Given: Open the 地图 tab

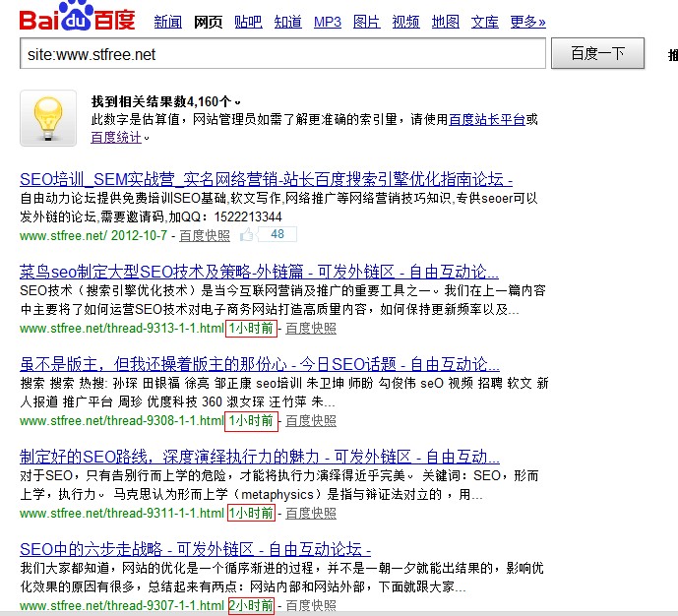Looking at the screenshot, I should pos(445,22).
